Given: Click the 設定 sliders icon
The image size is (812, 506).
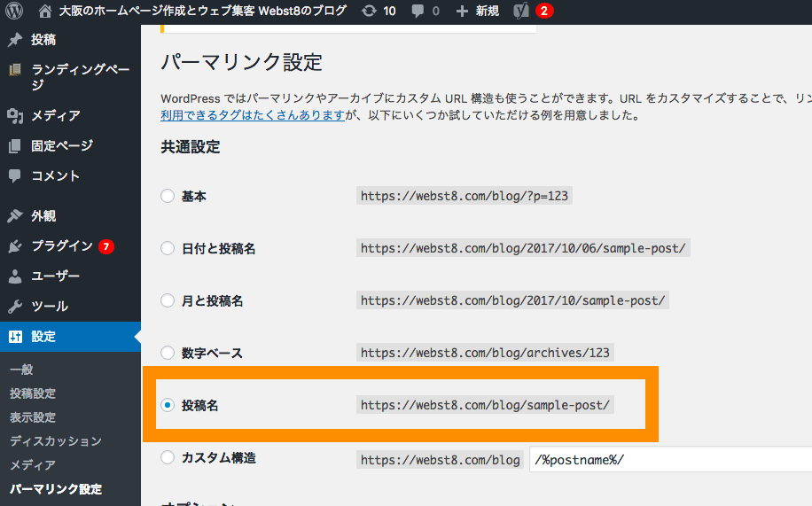Looking at the screenshot, I should pos(15,337).
